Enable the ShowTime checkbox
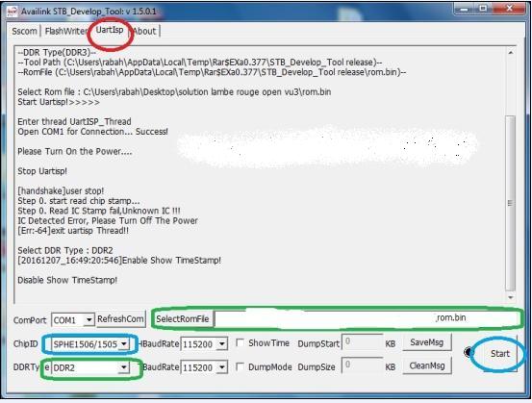The height and width of the screenshot is (403, 532). (x=240, y=343)
